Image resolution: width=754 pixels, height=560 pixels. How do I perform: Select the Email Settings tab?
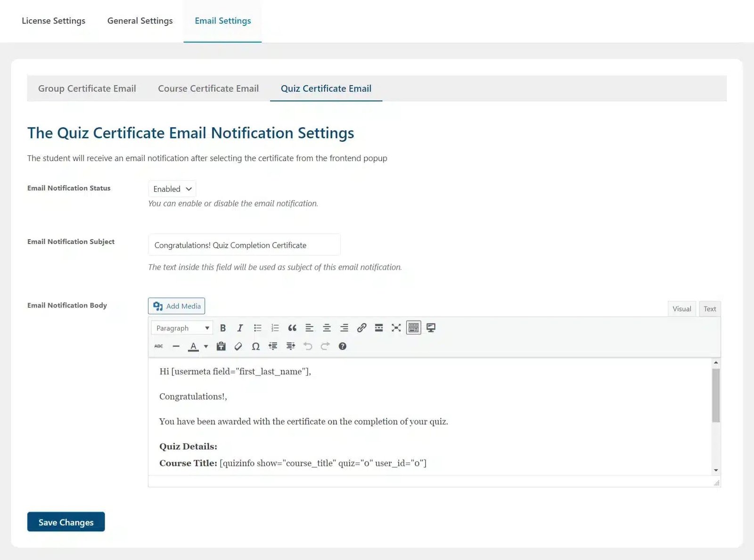pos(223,21)
